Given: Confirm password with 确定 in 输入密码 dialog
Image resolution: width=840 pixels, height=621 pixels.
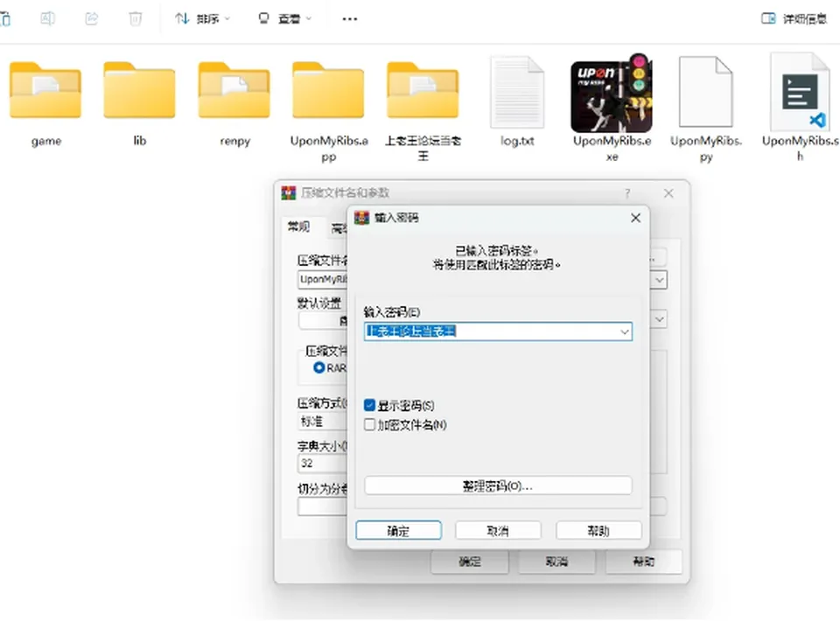Looking at the screenshot, I should (x=399, y=531).
